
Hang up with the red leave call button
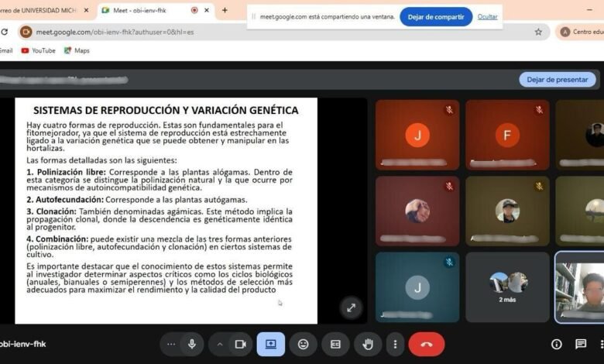pyautogui.click(x=426, y=344)
